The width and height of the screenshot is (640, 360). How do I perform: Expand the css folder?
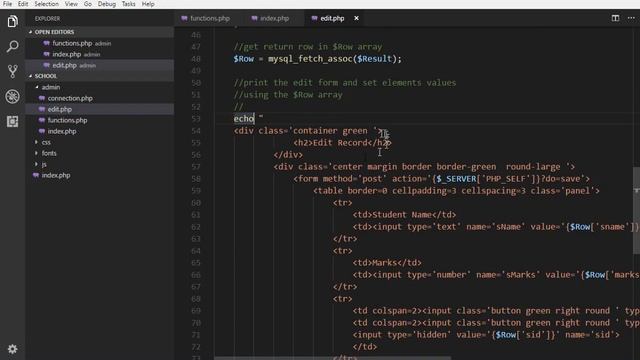click(x=46, y=142)
